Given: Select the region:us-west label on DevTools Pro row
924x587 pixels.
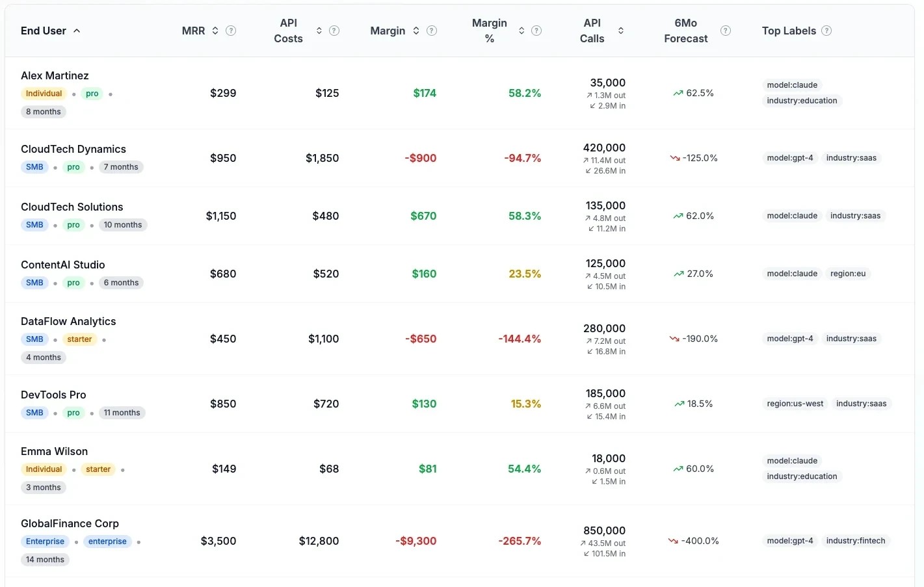Looking at the screenshot, I should (795, 403).
